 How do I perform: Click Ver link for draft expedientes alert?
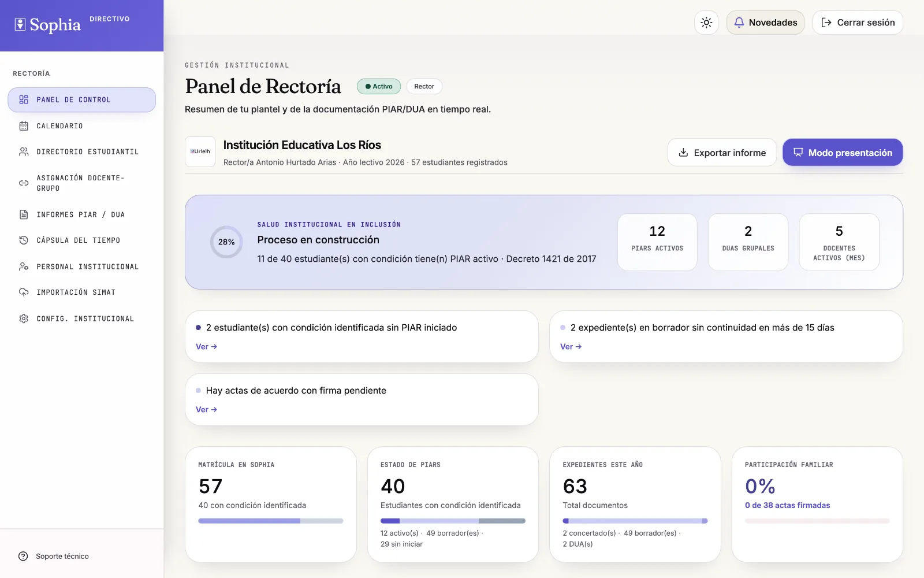(x=571, y=347)
